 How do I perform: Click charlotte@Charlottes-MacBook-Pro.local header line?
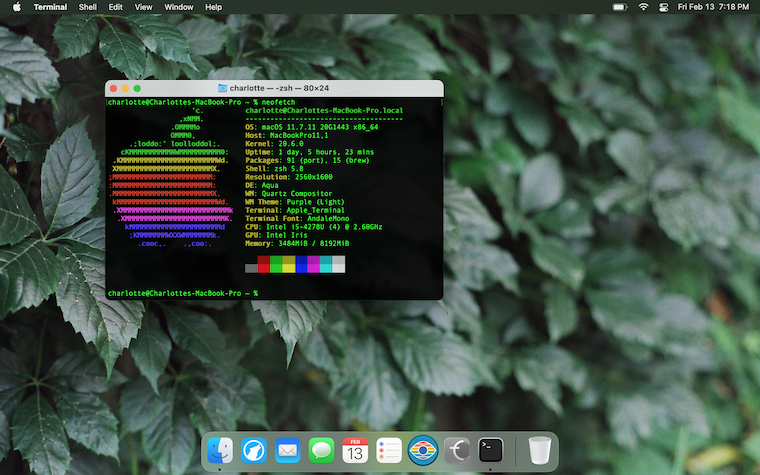point(324,111)
